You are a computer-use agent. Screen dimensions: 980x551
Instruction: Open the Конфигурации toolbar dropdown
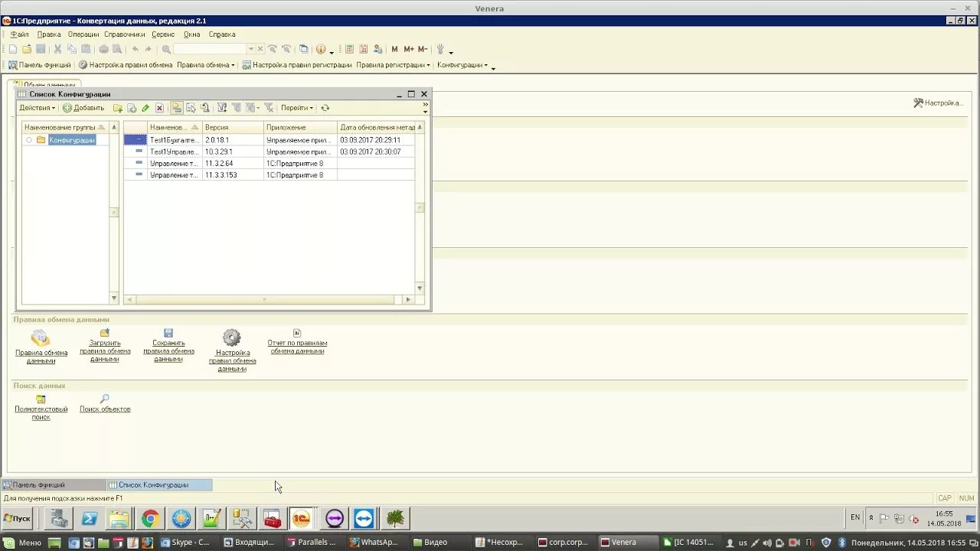coord(462,65)
